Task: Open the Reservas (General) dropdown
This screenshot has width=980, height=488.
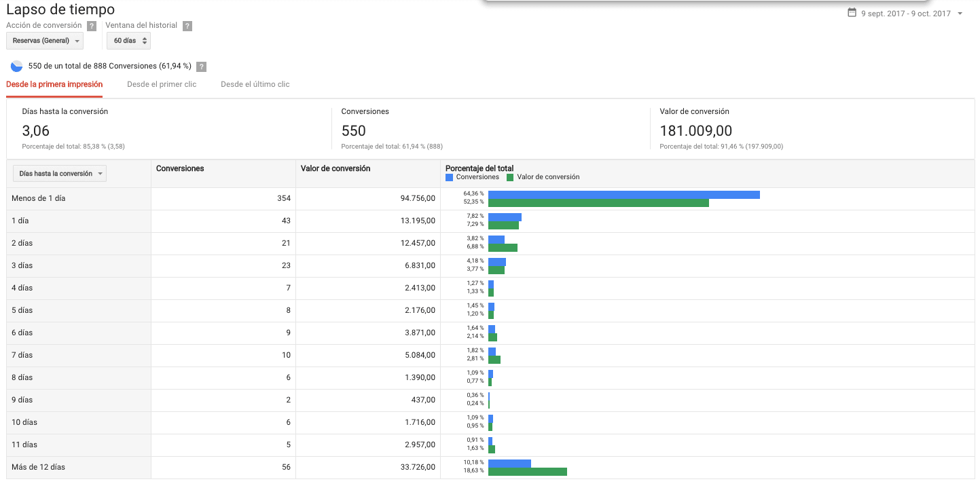Action: 45,41
